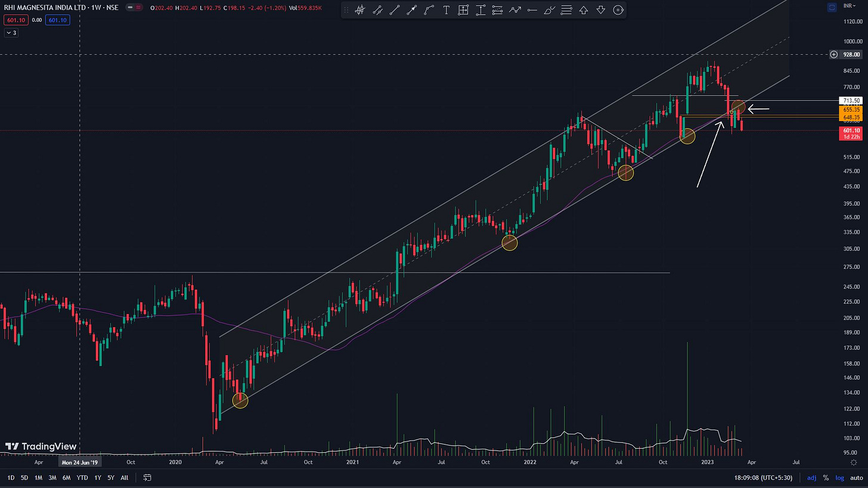The image size is (868, 488).
Task: Click the TradingView logo
Action: (41, 446)
